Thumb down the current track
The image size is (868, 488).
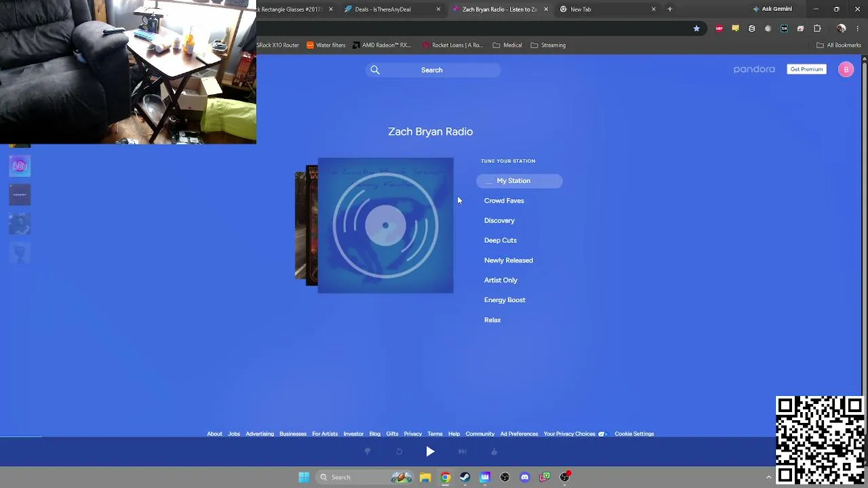click(x=368, y=451)
